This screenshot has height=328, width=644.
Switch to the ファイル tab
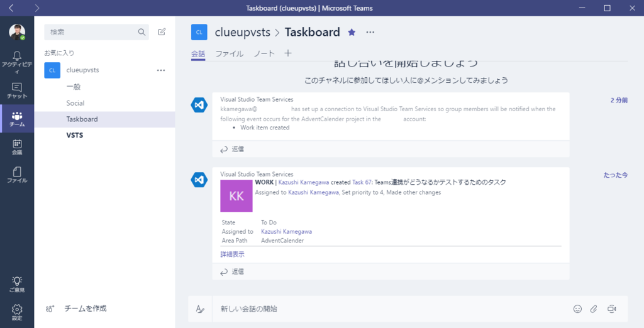pos(229,54)
